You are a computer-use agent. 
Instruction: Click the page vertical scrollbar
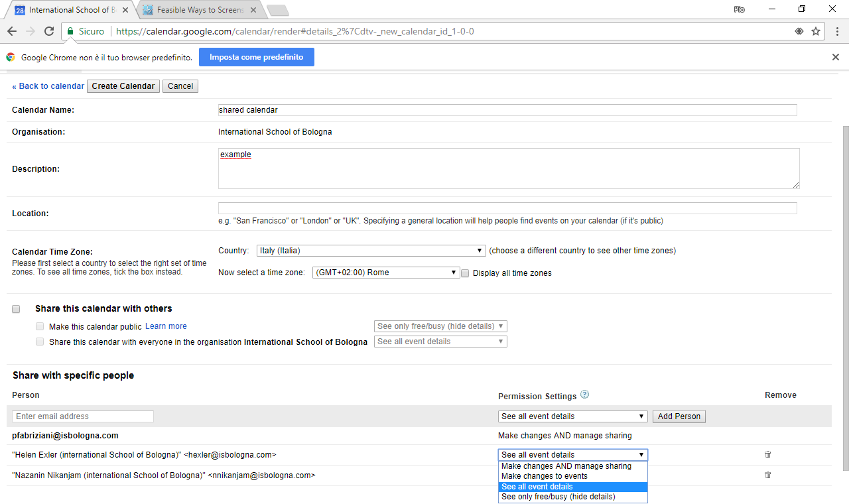(x=844, y=298)
